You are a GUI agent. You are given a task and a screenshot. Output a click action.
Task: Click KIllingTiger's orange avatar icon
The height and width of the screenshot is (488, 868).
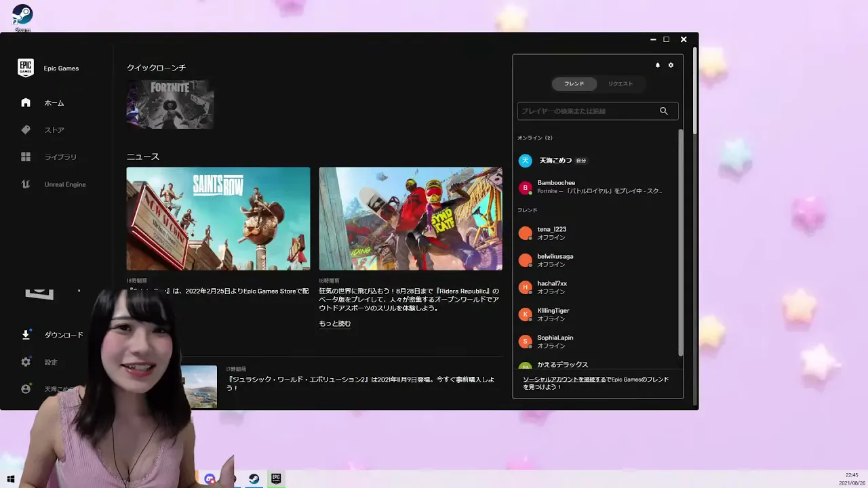[525, 314]
